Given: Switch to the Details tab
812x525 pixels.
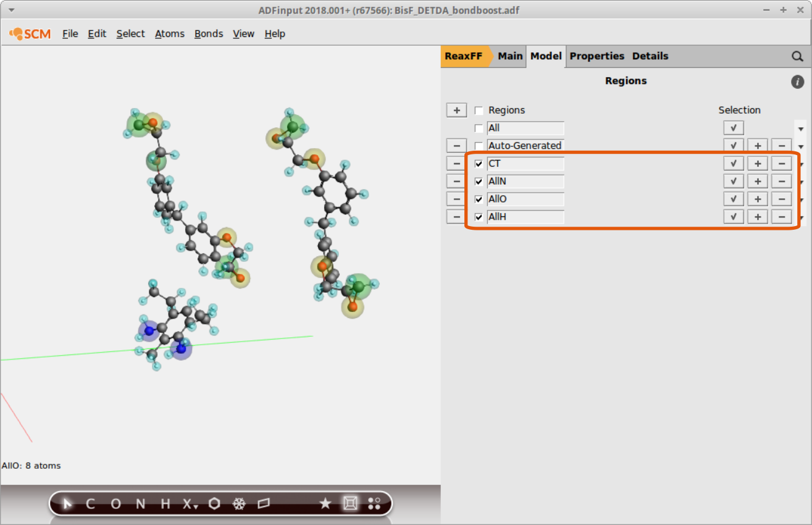Looking at the screenshot, I should coord(650,56).
